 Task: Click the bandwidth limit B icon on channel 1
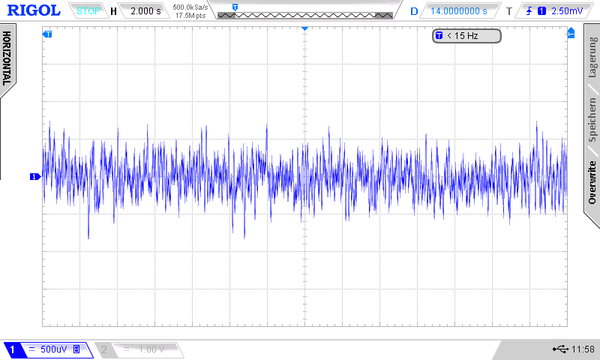77,349
